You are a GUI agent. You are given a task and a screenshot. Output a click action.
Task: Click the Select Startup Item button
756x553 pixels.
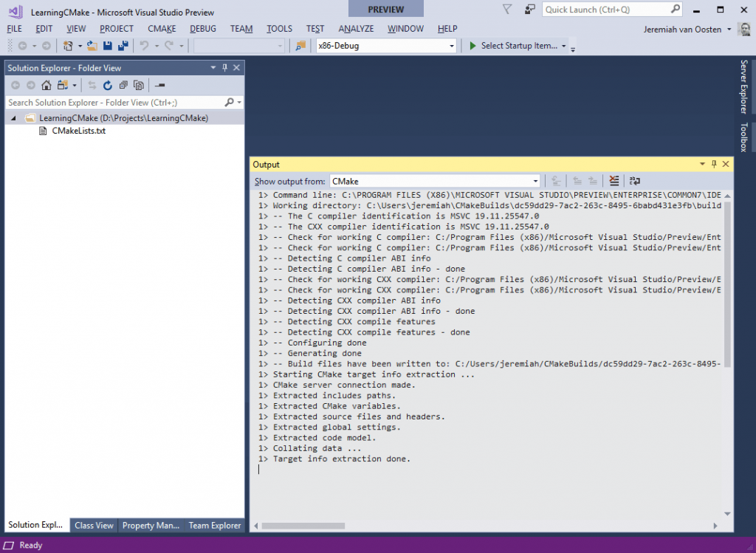[x=514, y=45]
